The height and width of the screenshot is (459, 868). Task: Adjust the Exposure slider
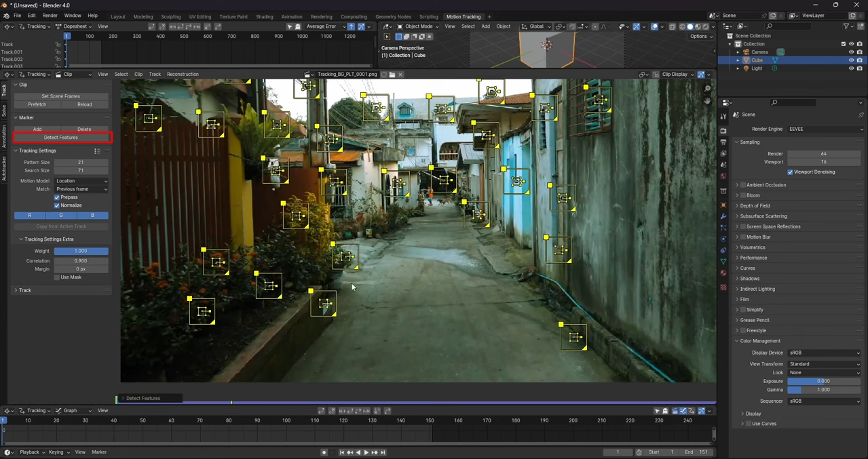(x=824, y=382)
